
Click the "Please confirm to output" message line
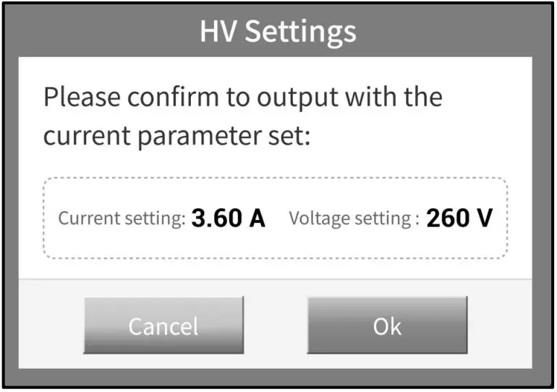click(x=242, y=97)
